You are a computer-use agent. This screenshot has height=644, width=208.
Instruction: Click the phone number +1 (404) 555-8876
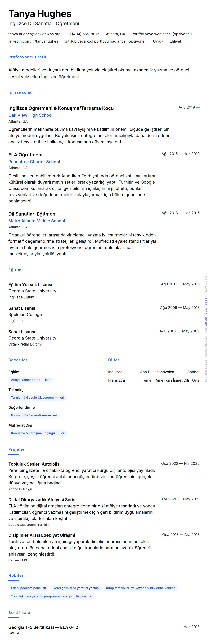[x=83, y=34]
